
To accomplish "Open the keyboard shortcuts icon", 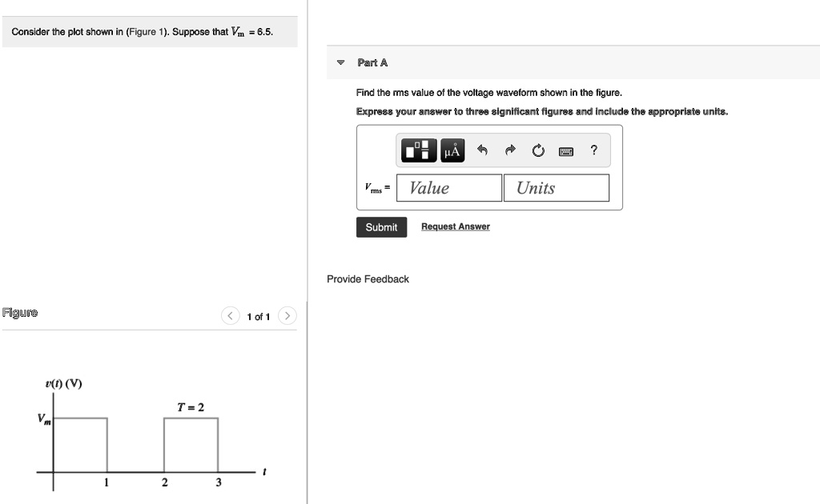I will [x=565, y=150].
